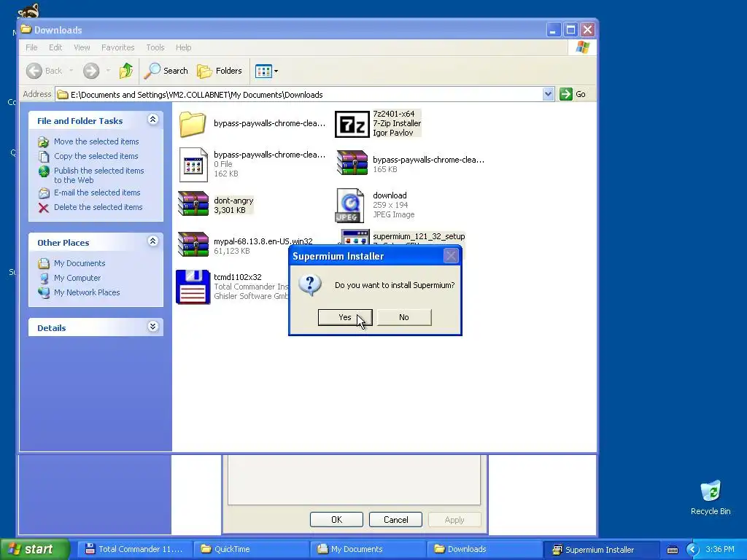Click the My Network Places globe icon
Viewport: 747px width, 560px height.
click(44, 292)
